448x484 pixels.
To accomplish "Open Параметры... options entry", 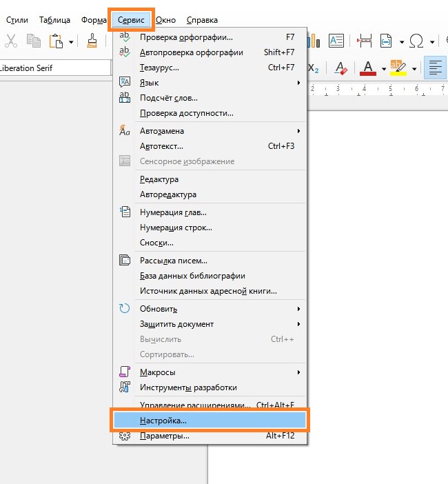I will (x=164, y=436).
